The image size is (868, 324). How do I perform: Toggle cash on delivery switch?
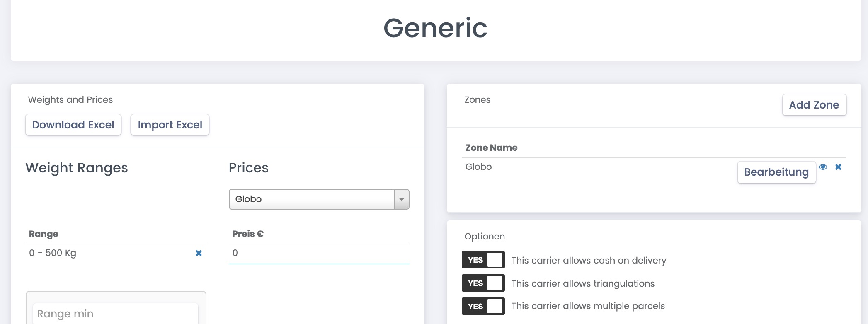tap(483, 260)
